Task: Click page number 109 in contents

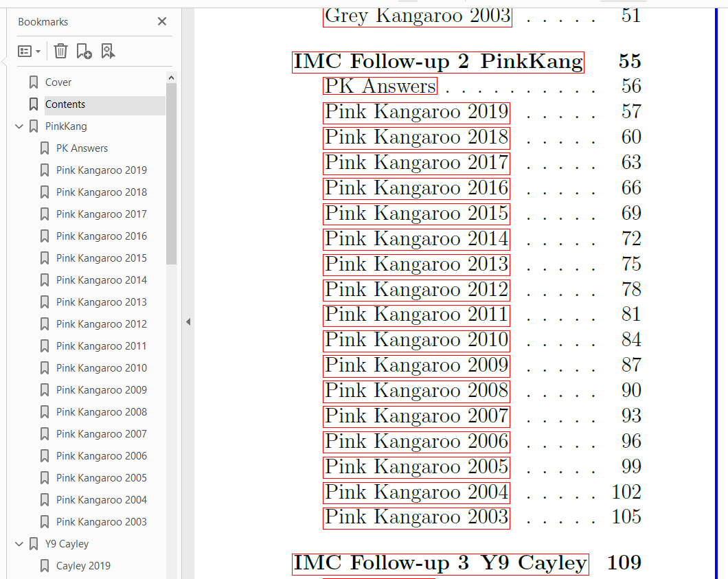Action: pyautogui.click(x=624, y=563)
